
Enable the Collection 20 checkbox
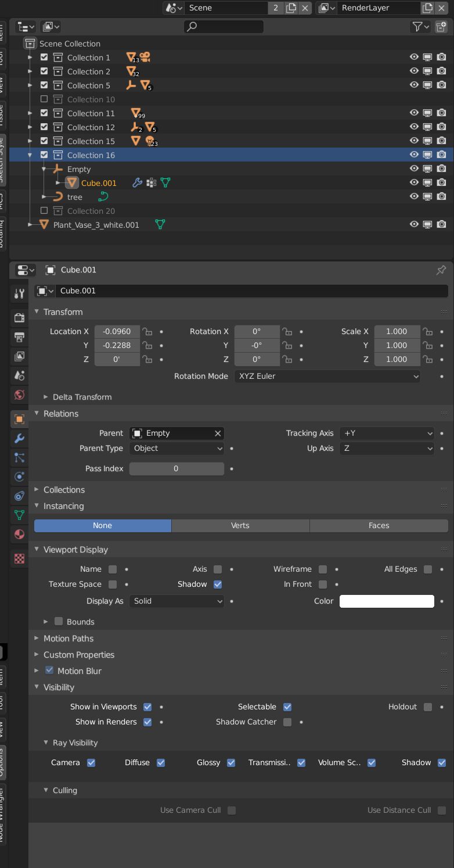coord(44,210)
